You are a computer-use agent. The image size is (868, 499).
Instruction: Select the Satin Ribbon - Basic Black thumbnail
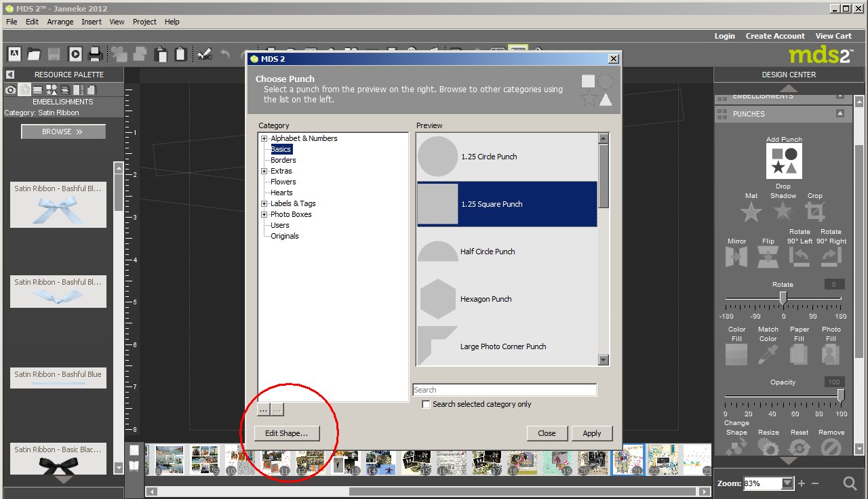pyautogui.click(x=58, y=458)
